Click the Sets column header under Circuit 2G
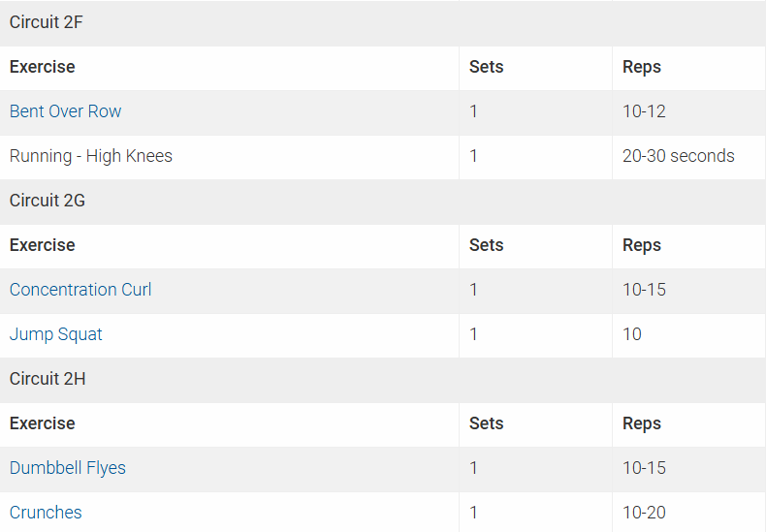This screenshot has width=766, height=532. [x=486, y=245]
